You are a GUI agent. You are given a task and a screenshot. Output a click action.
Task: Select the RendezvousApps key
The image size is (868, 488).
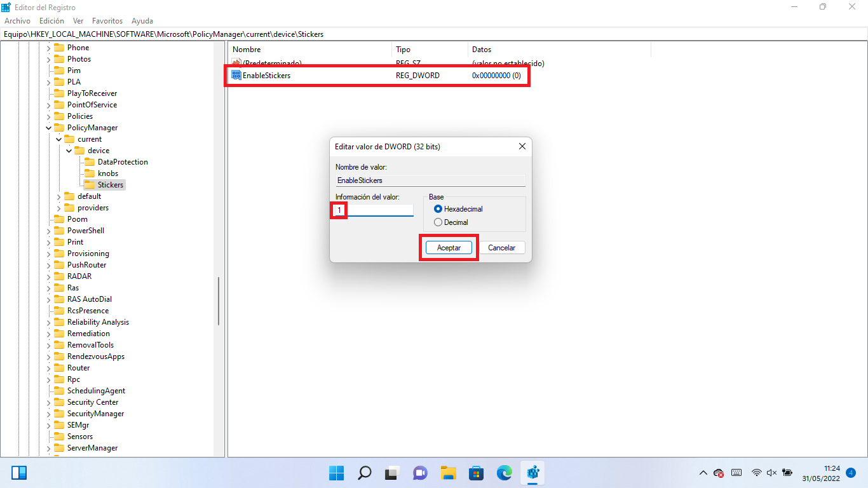point(96,356)
